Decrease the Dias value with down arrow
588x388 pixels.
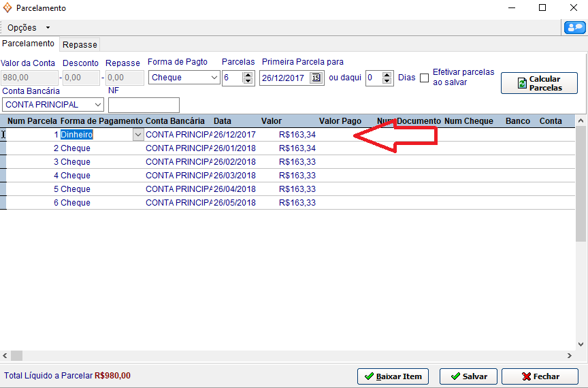(x=387, y=81)
